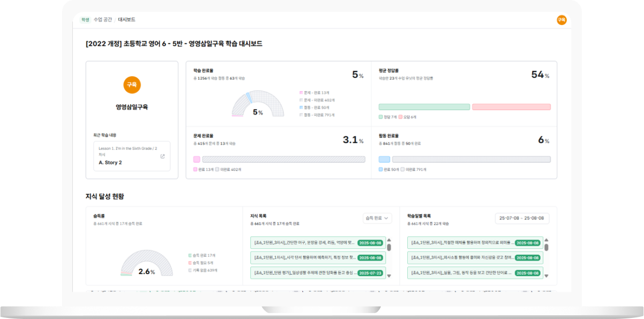Go to 수업 공간 in the breadcrumb
The width and height of the screenshot is (644, 319).
[x=102, y=20]
